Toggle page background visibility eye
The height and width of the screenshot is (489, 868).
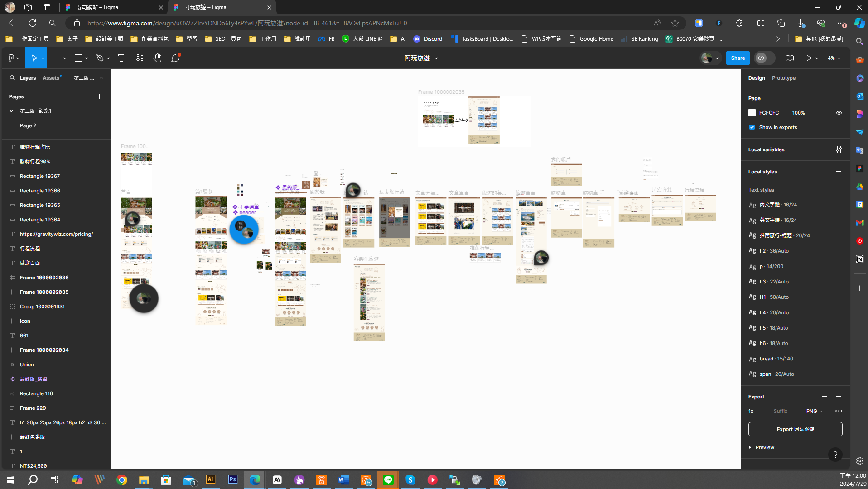839,113
